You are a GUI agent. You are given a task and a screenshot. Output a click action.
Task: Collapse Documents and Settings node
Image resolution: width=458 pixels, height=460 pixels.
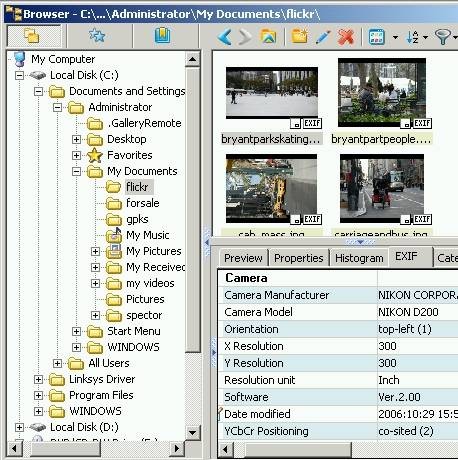tap(38, 91)
